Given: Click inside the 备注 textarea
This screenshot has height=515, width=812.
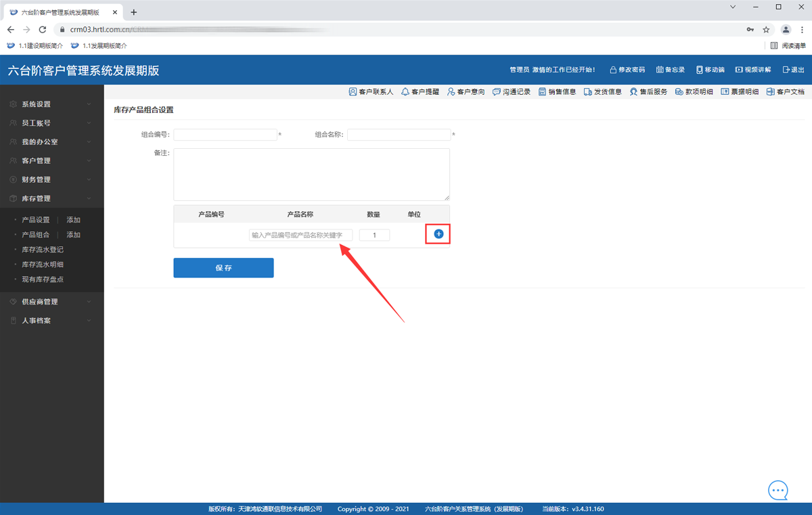Looking at the screenshot, I should tap(312, 175).
